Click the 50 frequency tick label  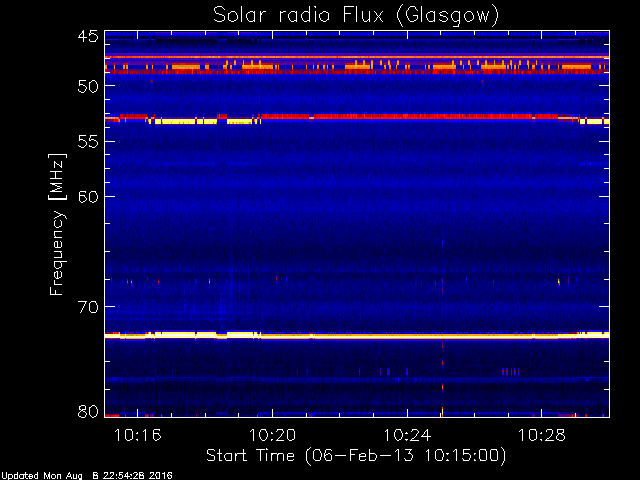coord(88,86)
